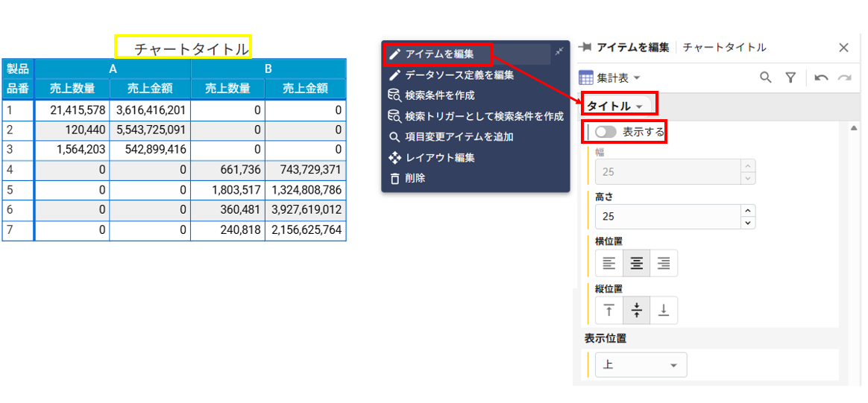Click the 高さ height input field
Image resolution: width=868 pixels, height=403 pixels.
pyautogui.click(x=667, y=217)
